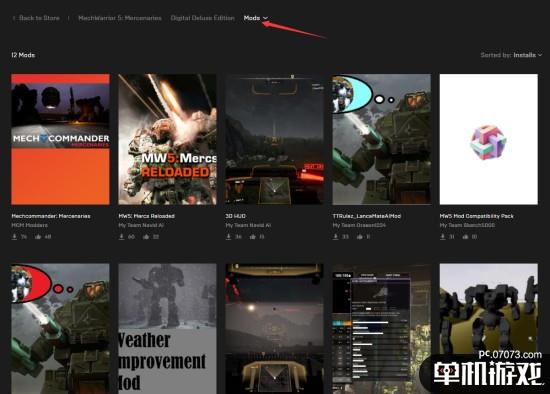
Task: Click download icon under Mechcommander: Mercenaries
Action: coord(14,237)
